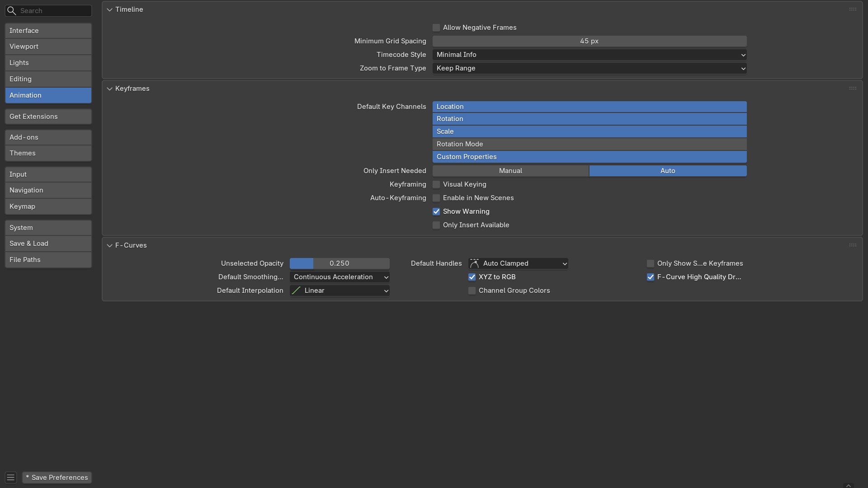The width and height of the screenshot is (868, 488).
Task: Switch to the Interface preferences tab
Action: pyautogui.click(x=48, y=31)
